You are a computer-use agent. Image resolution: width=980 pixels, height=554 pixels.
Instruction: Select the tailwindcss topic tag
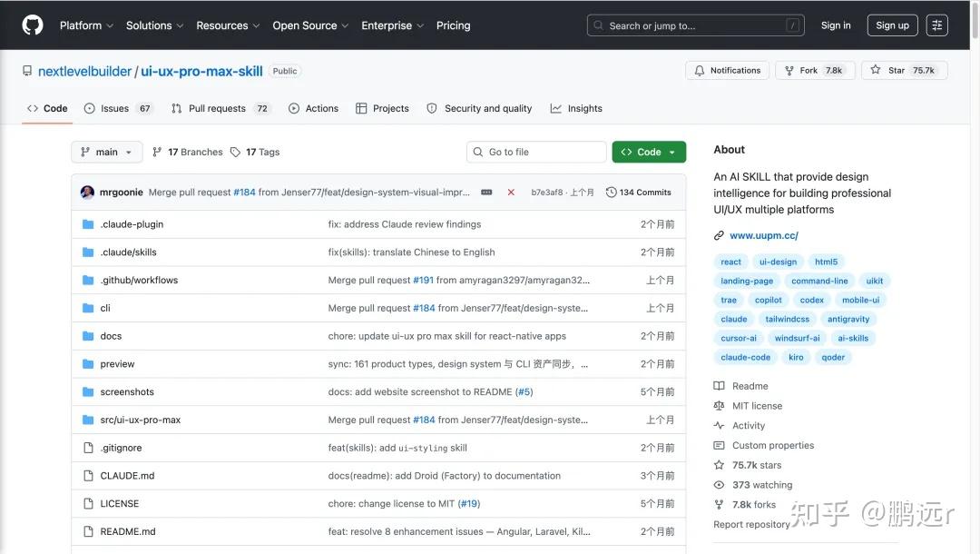tap(787, 319)
